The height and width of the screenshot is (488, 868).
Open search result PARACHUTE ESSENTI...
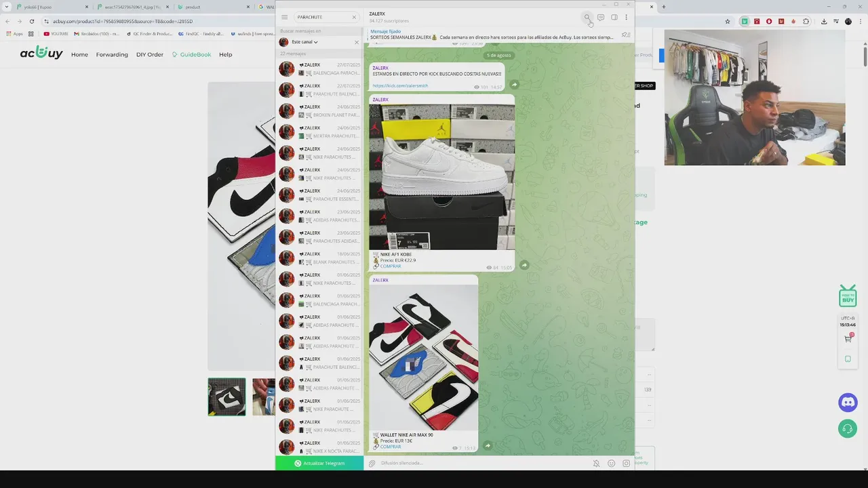click(319, 195)
